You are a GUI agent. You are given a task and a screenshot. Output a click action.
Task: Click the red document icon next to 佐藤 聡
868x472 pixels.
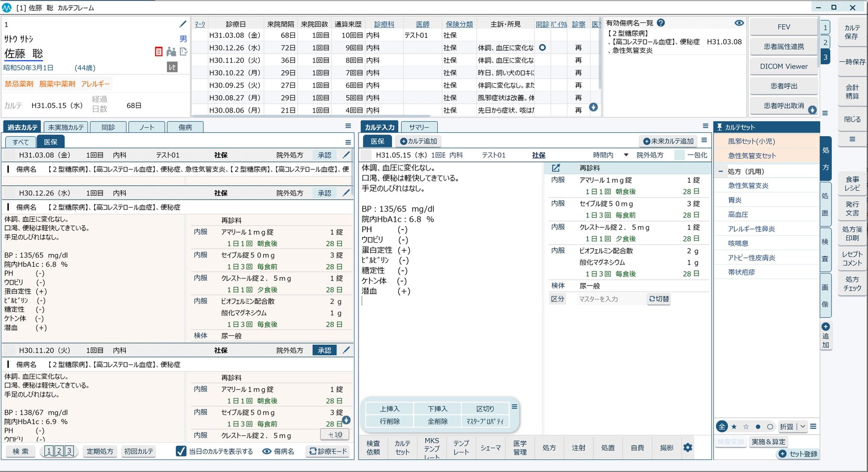pos(158,52)
